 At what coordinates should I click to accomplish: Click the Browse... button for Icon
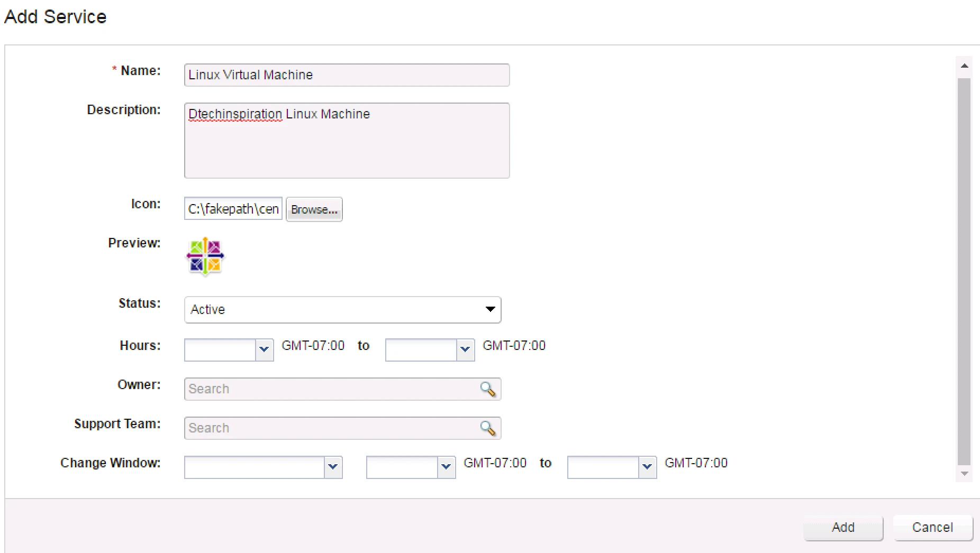[314, 209]
